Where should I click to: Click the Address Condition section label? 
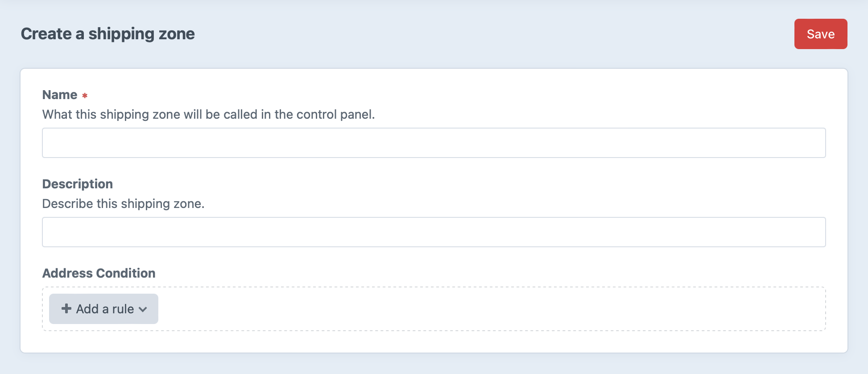pyautogui.click(x=99, y=273)
